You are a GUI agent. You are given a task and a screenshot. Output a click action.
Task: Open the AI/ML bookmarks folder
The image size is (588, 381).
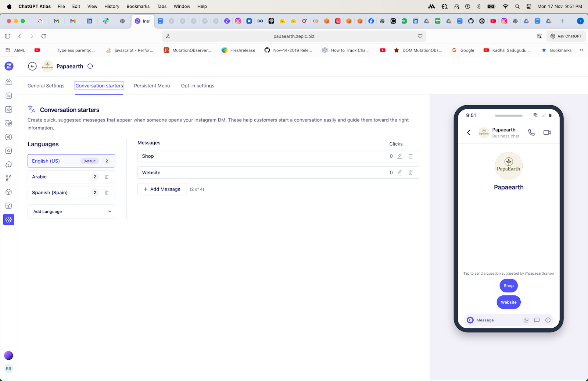point(15,50)
